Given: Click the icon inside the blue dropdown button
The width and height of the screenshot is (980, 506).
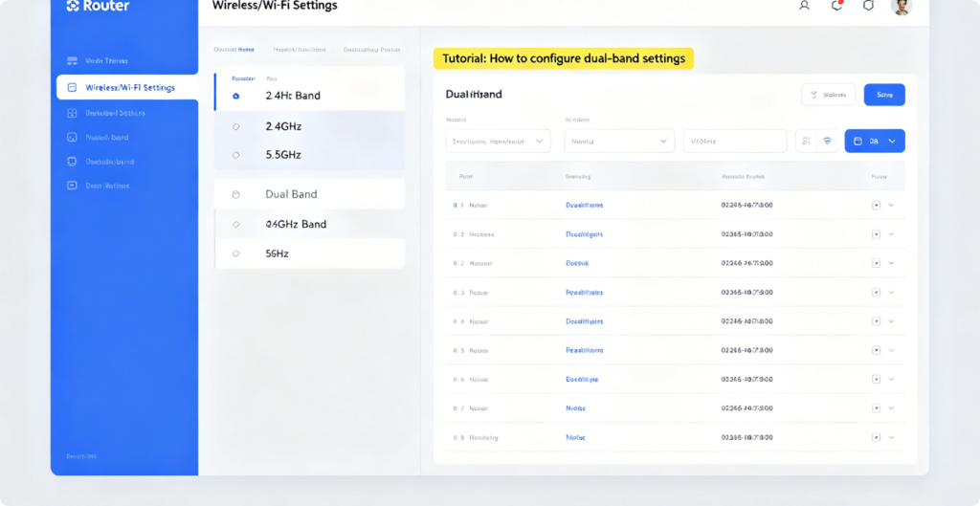Looking at the screenshot, I should (x=858, y=142).
